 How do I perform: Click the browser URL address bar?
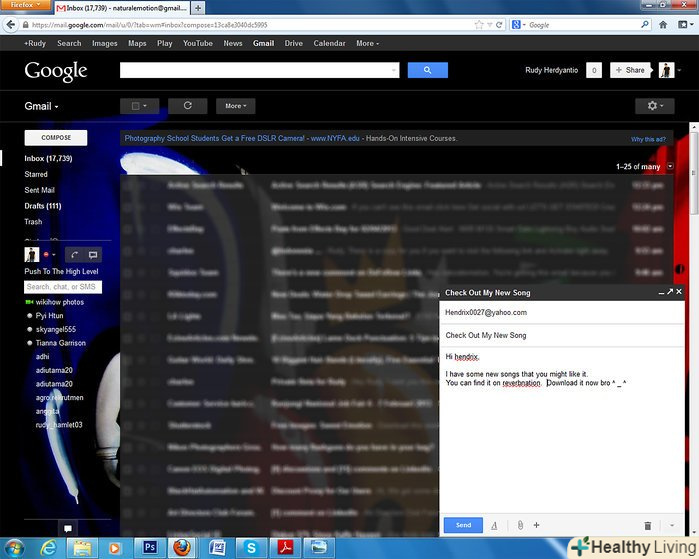point(250,25)
